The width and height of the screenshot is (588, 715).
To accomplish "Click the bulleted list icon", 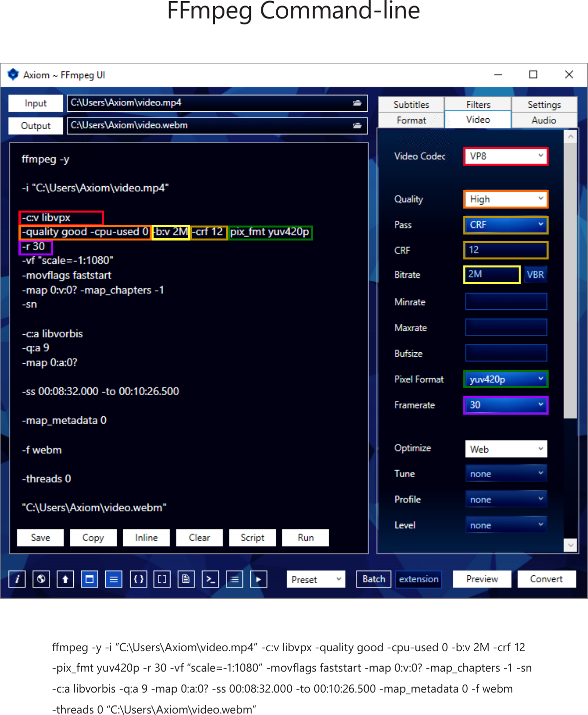I will 234,579.
